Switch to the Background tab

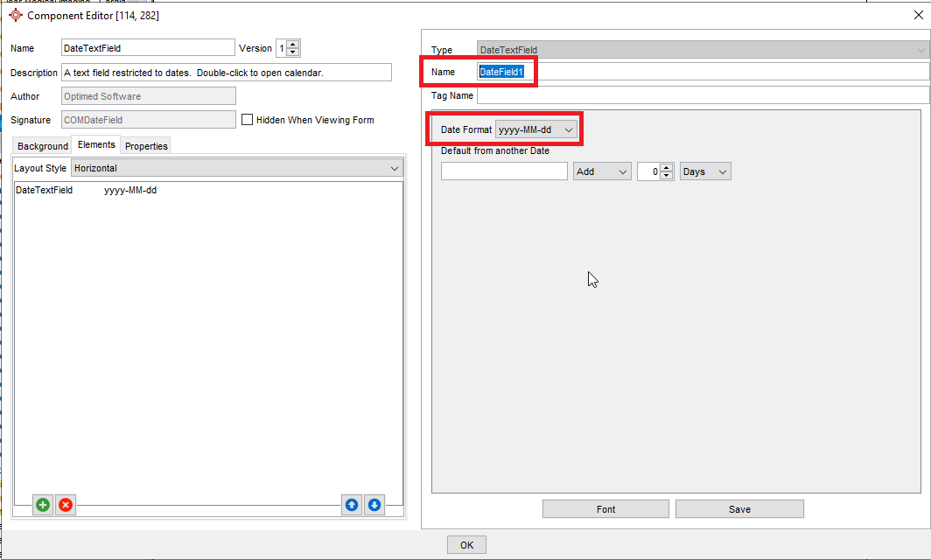43,146
